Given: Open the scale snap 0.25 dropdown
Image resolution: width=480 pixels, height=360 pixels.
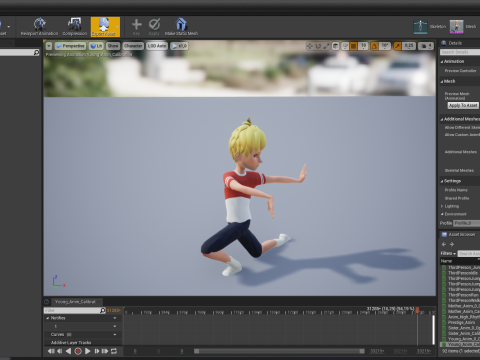Looking at the screenshot, I should [x=409, y=46].
